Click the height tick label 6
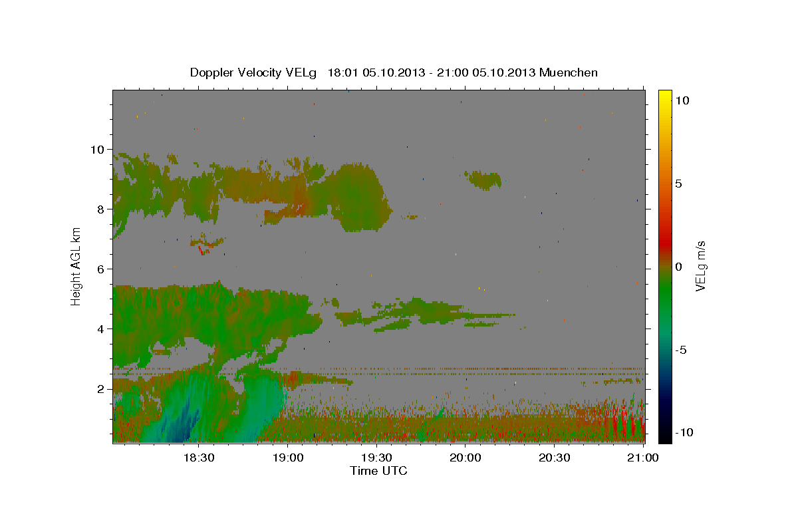The width and height of the screenshot is (798, 532). tap(100, 269)
